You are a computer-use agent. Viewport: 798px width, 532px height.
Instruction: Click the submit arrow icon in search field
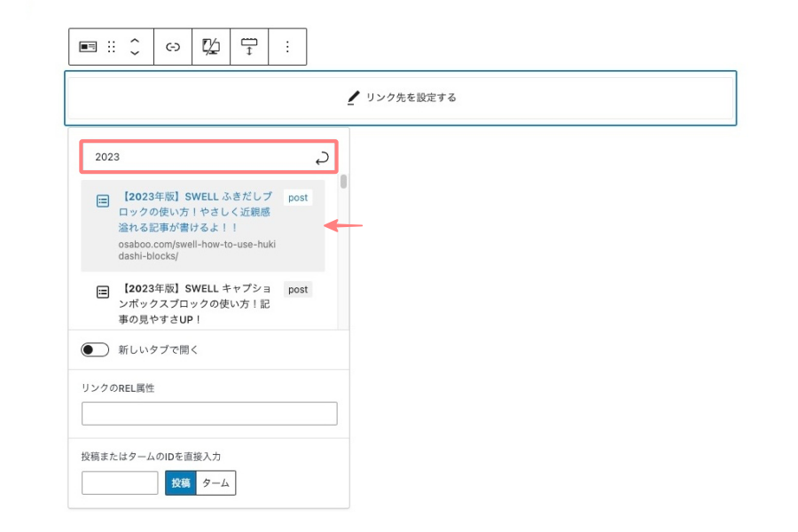(x=322, y=158)
